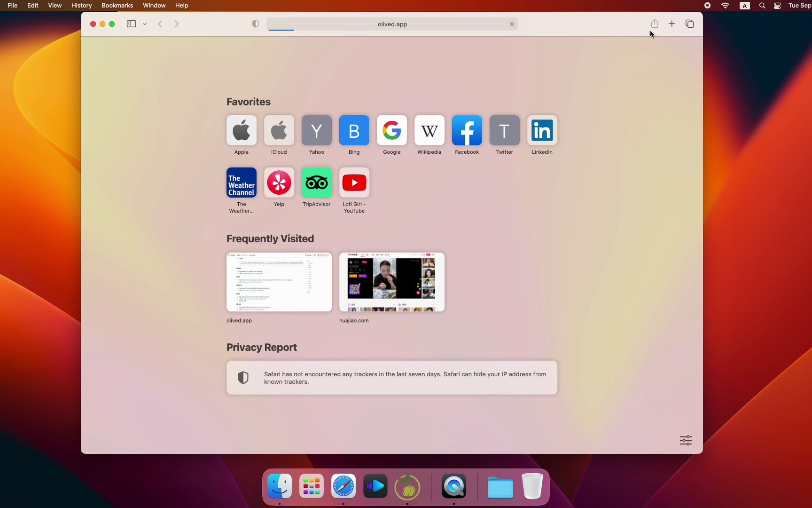Open the Bookmarks menu
Image resolution: width=812 pixels, height=508 pixels.
(x=117, y=6)
